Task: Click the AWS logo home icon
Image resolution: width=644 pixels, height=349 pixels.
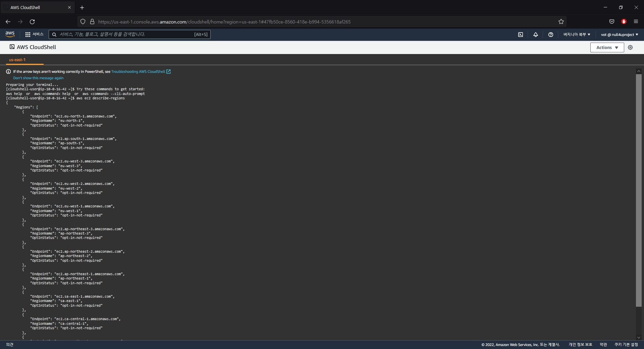Action: 10,34
